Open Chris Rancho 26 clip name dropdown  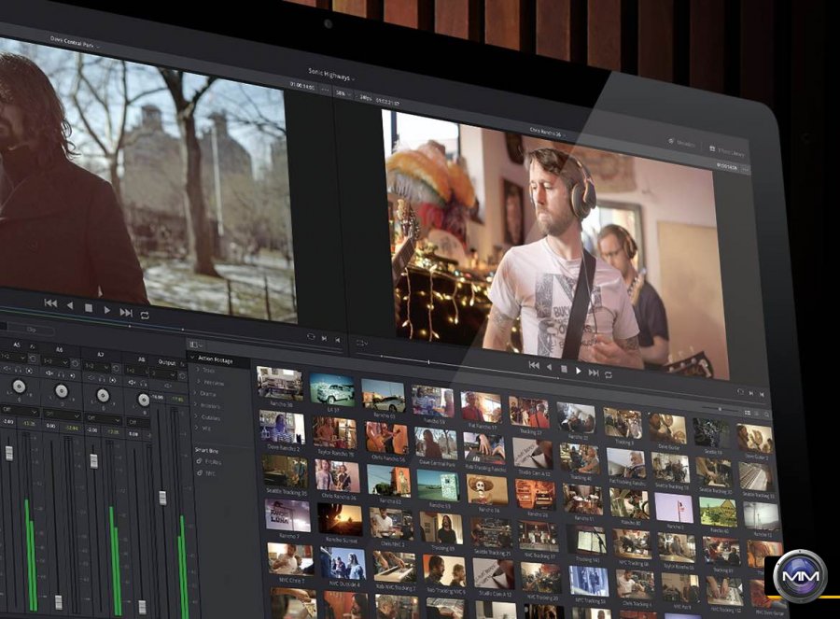pos(548,132)
